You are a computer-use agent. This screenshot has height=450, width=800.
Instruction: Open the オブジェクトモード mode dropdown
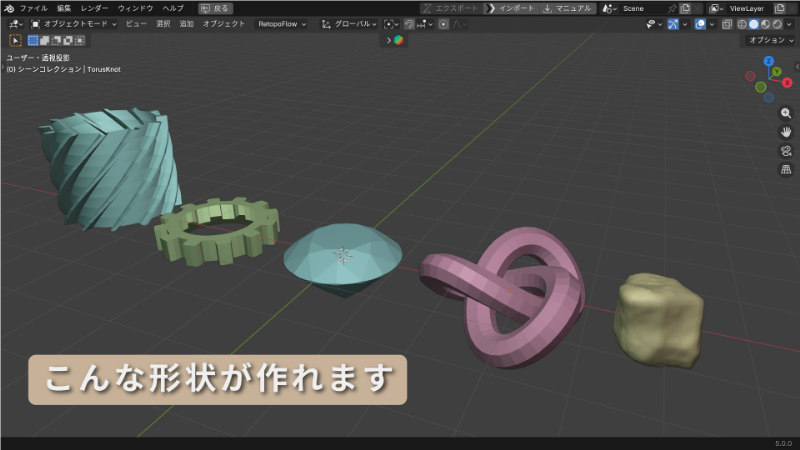click(x=74, y=23)
